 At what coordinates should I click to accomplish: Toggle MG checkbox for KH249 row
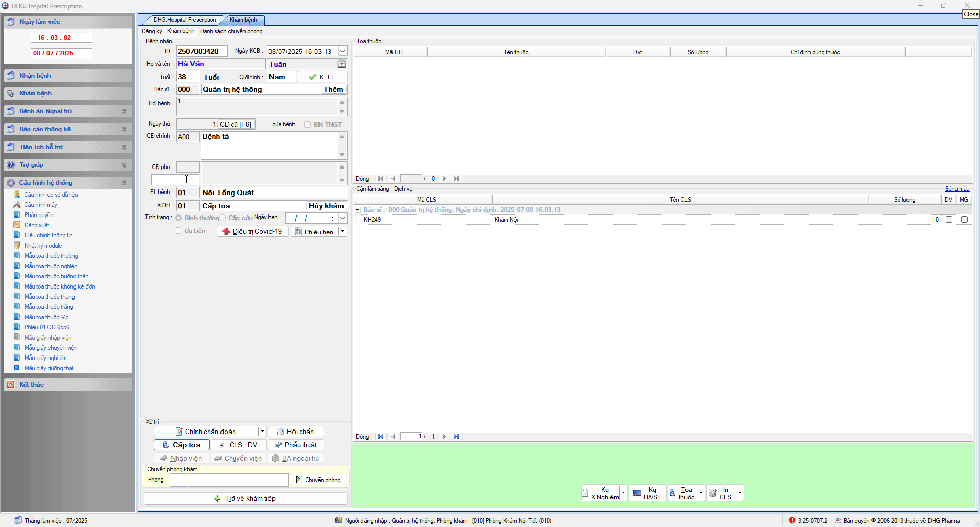pos(964,220)
